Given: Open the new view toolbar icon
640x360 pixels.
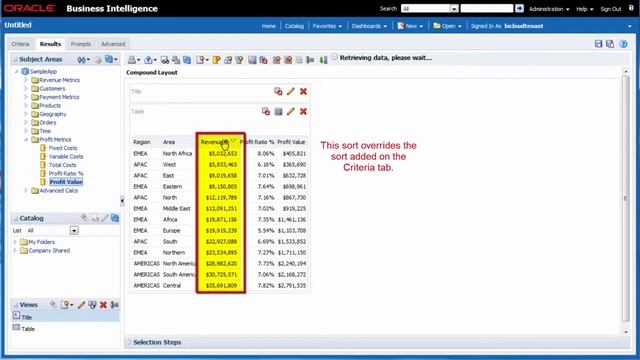Looking at the screenshot, I should (x=200, y=60).
